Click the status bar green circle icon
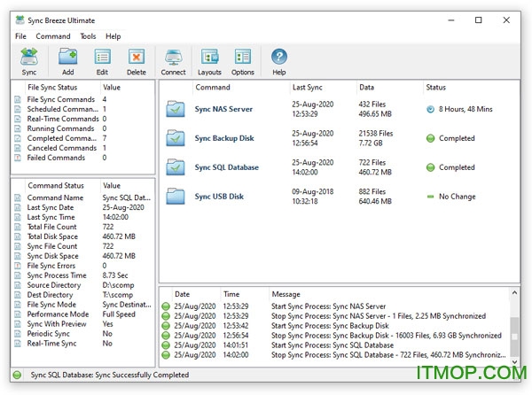532x395 pixels. tap(17, 375)
